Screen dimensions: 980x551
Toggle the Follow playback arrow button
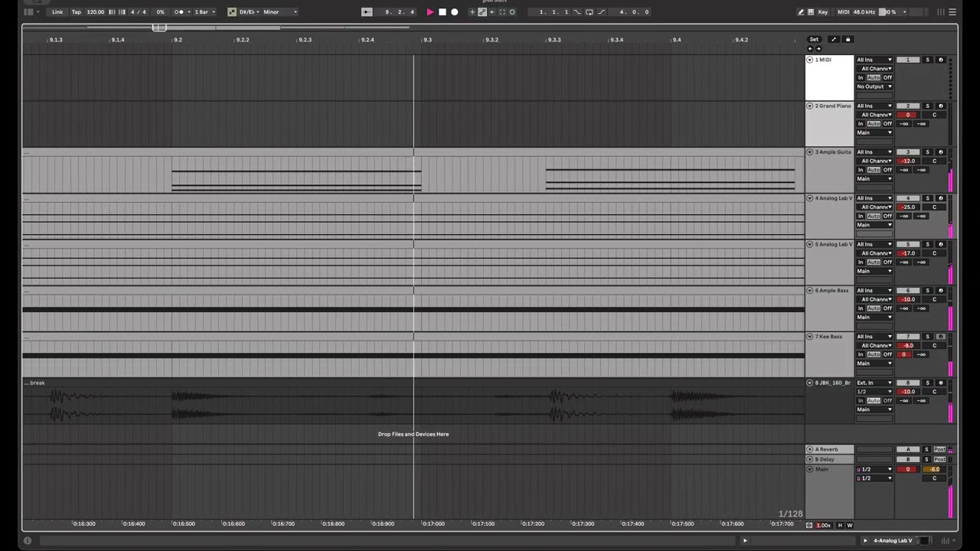(367, 12)
